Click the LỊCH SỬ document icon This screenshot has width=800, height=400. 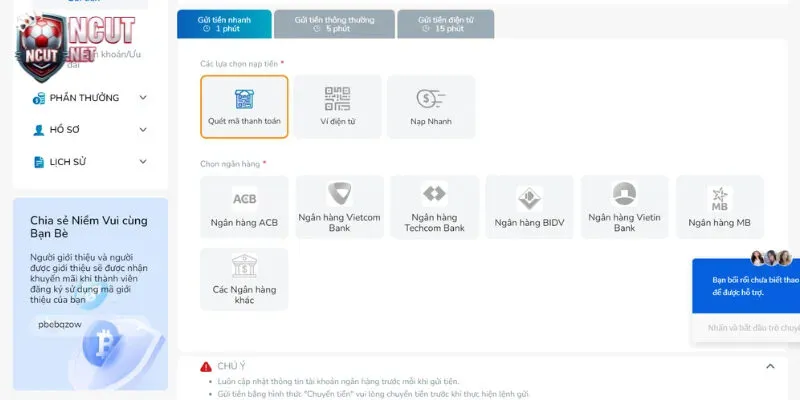pyautogui.click(x=39, y=162)
